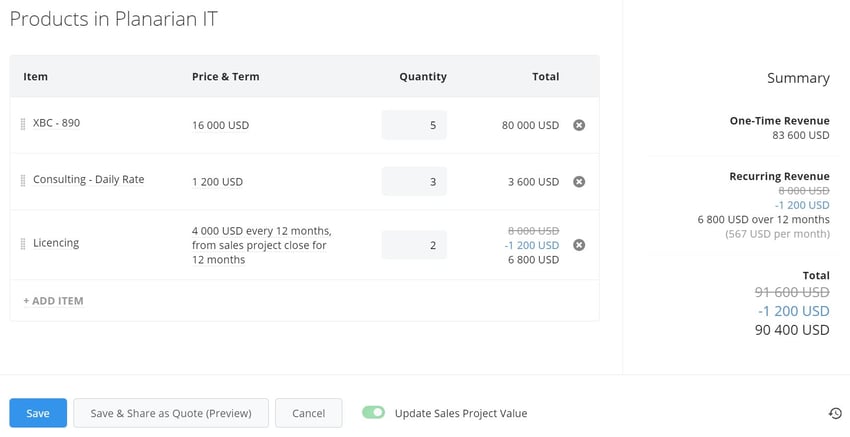Grab the drag handle for XBC - 890
The image size is (850, 437).
pos(23,124)
